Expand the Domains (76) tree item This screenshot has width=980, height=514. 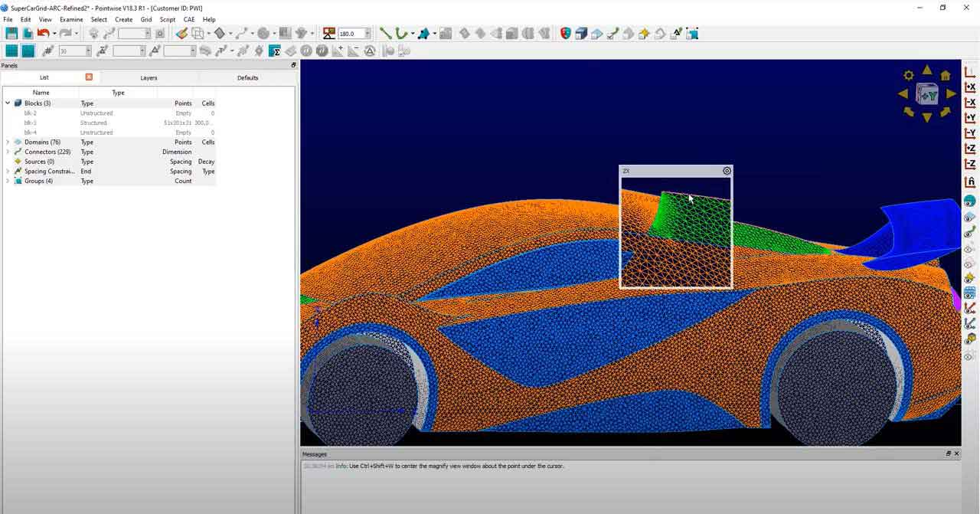coord(8,142)
